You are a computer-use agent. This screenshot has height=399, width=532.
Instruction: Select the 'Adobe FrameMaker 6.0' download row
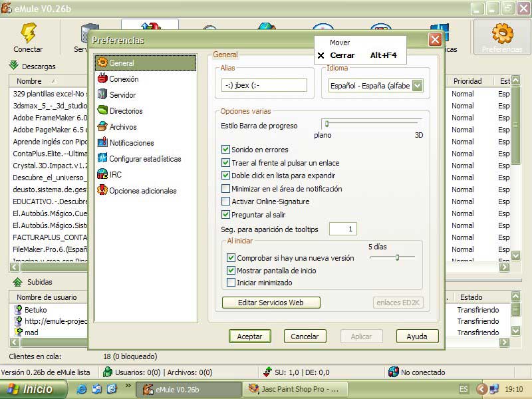[50, 118]
